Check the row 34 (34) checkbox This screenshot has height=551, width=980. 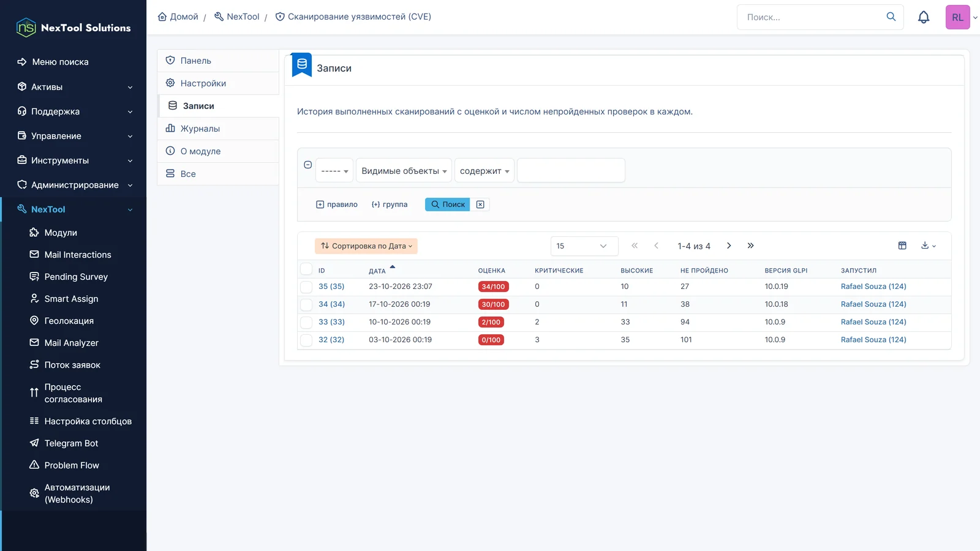point(306,304)
